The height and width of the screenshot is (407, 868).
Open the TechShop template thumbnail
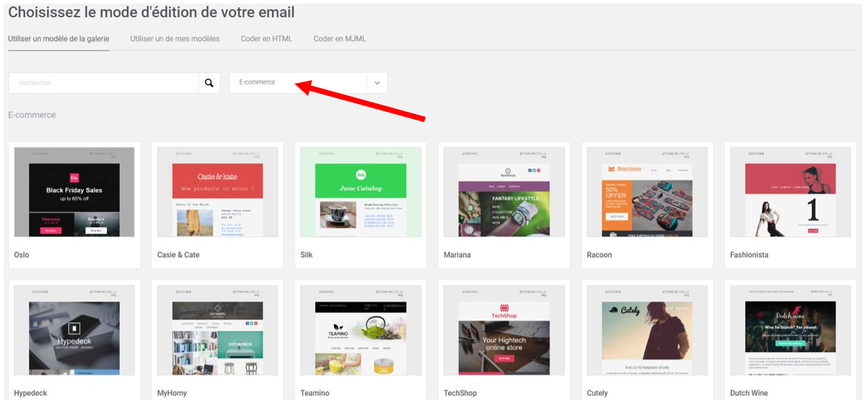pos(504,330)
